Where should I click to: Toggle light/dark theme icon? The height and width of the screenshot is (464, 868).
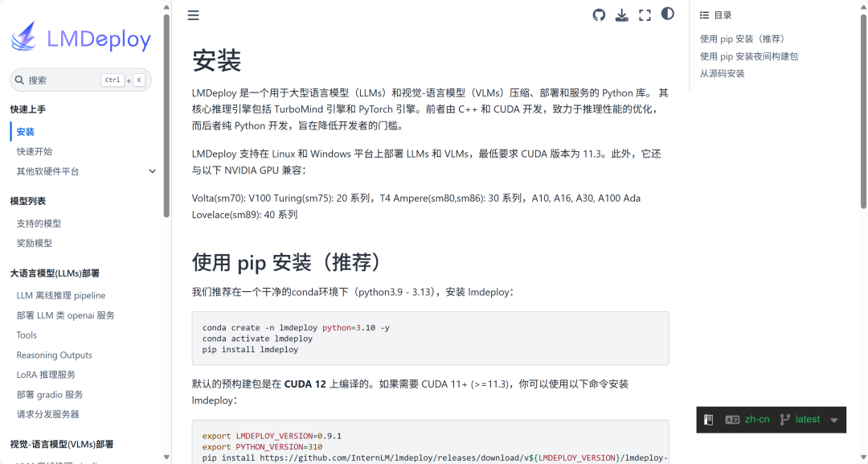point(668,14)
